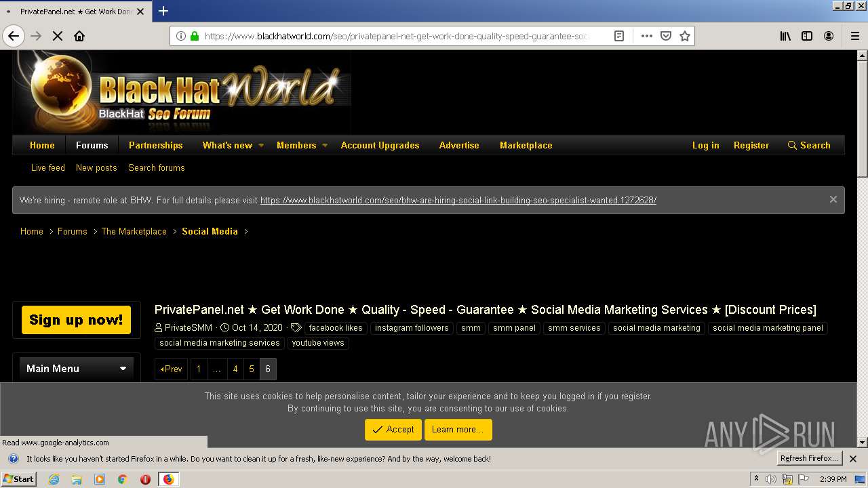Close the Refresh Firefox notification bar
The height and width of the screenshot is (488, 868).
click(853, 459)
